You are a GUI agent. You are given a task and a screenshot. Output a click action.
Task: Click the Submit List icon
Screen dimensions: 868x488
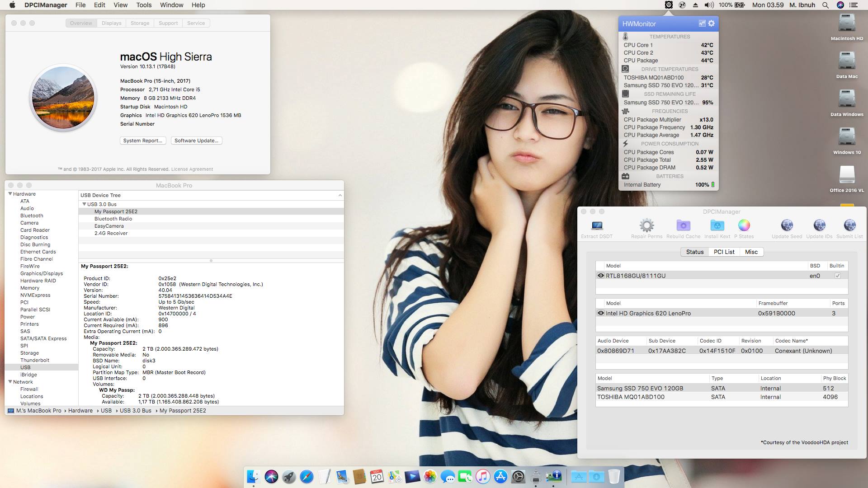tap(849, 225)
